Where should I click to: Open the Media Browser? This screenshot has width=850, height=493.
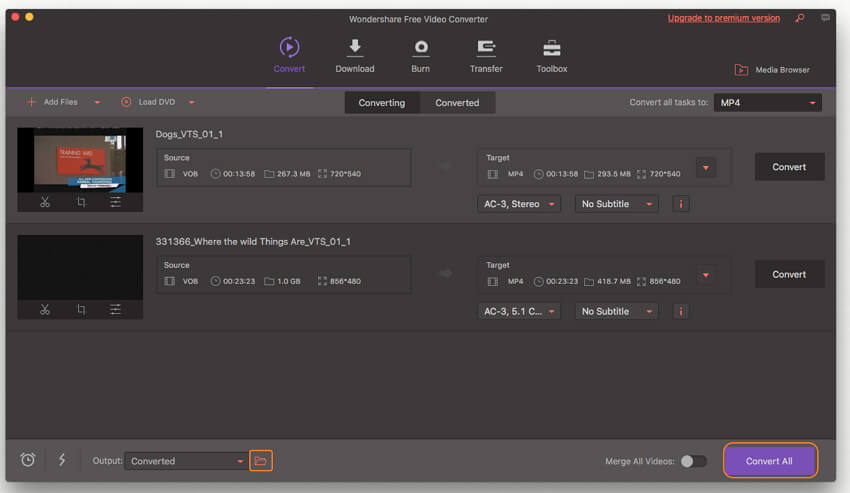pyautogui.click(x=771, y=70)
